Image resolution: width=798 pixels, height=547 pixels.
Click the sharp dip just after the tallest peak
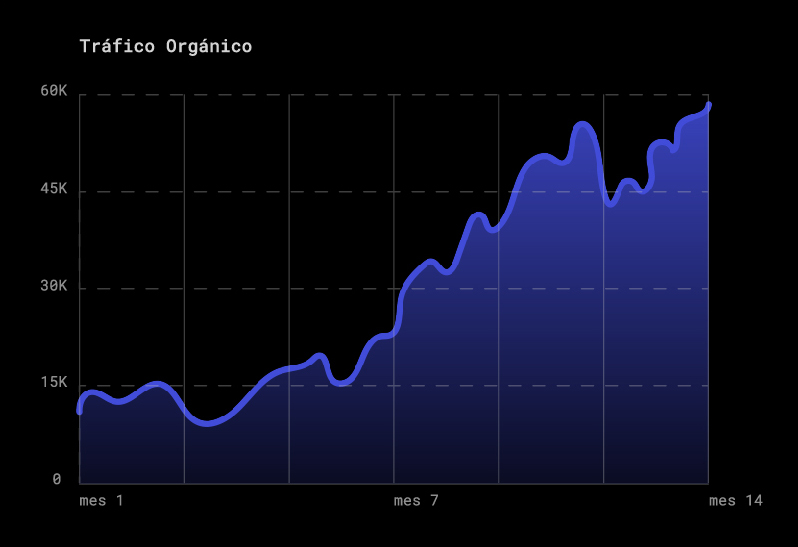(x=611, y=204)
